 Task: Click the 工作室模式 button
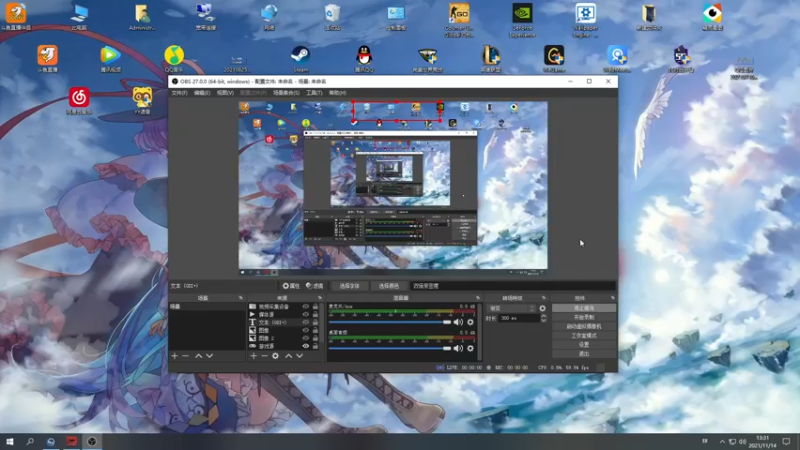(584, 335)
